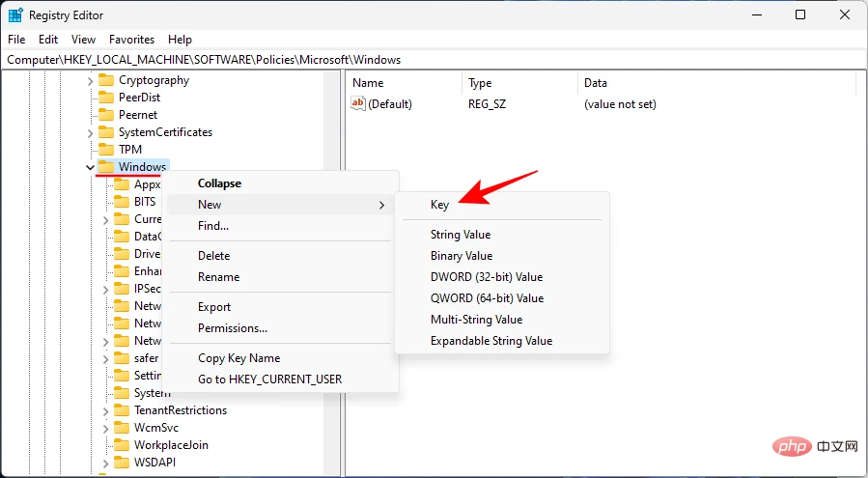This screenshot has width=868, height=478.
Task: Expand the Cryptography key
Action: (90, 81)
